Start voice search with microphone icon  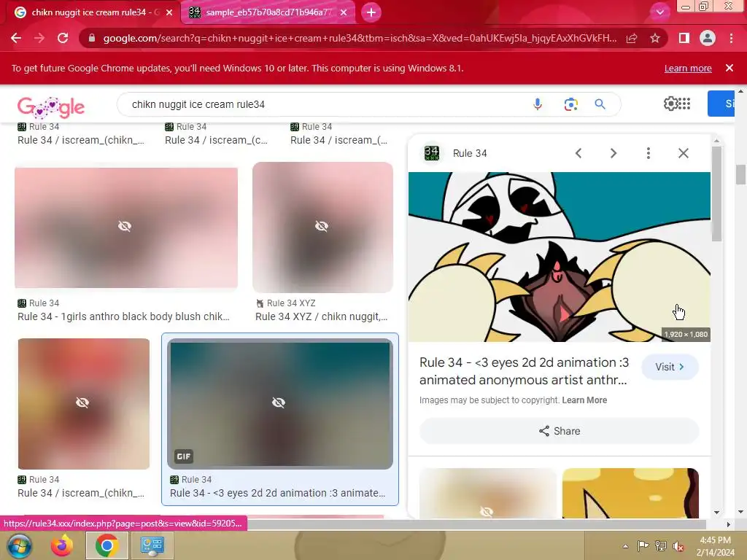coord(538,104)
